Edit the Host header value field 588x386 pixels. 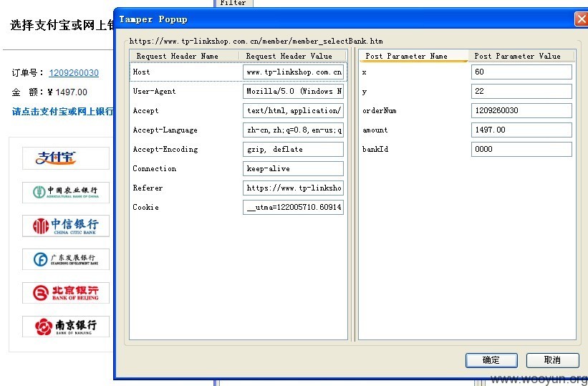[x=293, y=72]
